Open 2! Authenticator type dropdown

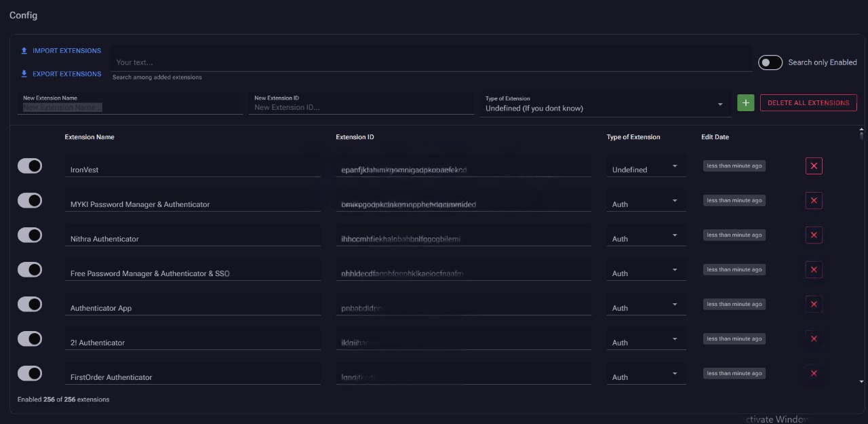(x=646, y=339)
